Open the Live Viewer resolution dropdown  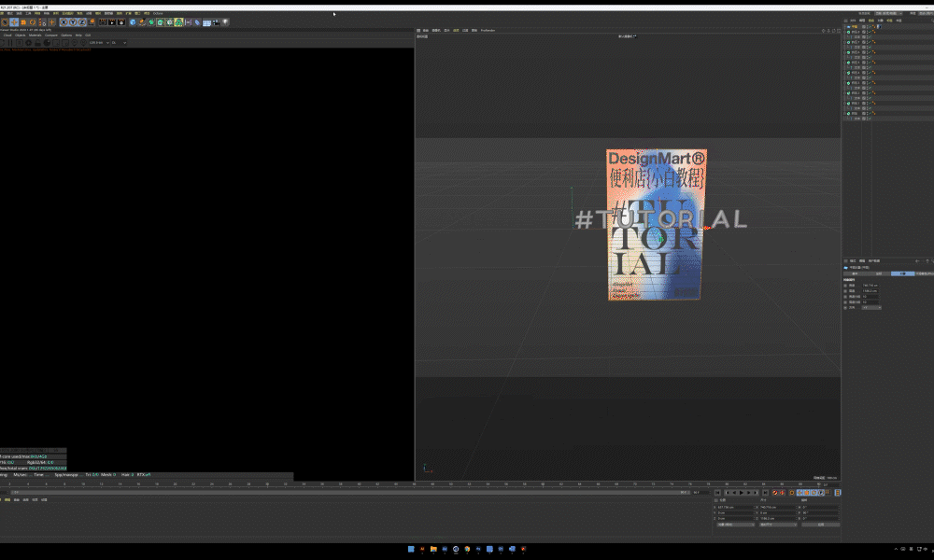tap(99, 43)
